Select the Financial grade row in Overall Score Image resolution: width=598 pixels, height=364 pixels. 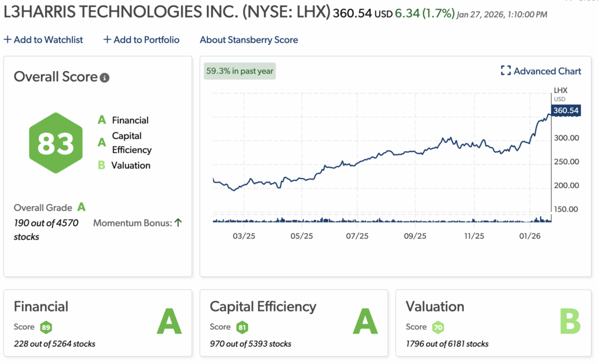click(x=124, y=120)
